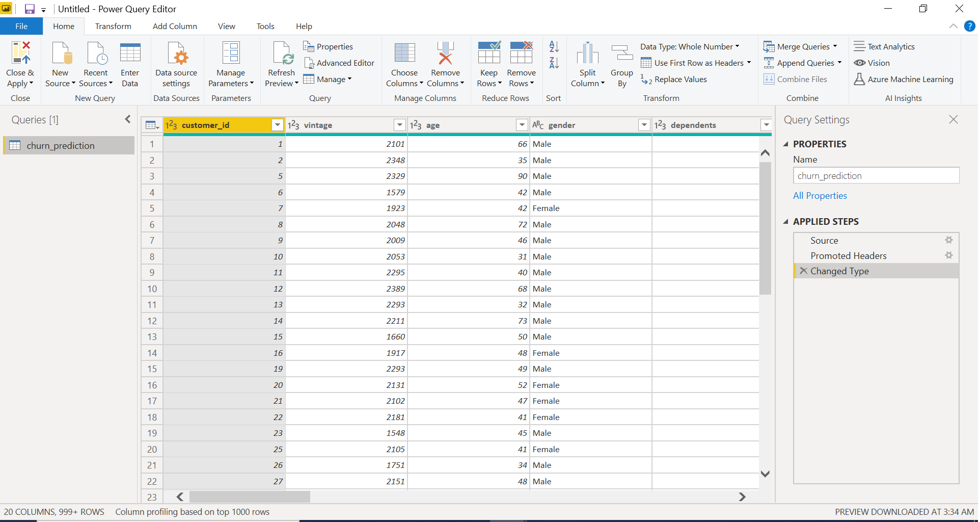
Task: Click the Refresh Preview icon
Action: [x=281, y=54]
